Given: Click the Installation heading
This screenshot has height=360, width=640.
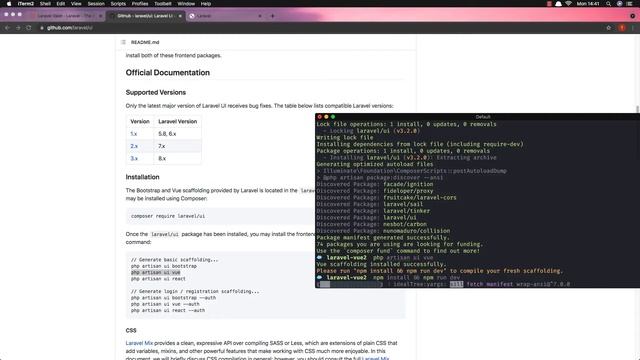Looking at the screenshot, I should 142,177.
